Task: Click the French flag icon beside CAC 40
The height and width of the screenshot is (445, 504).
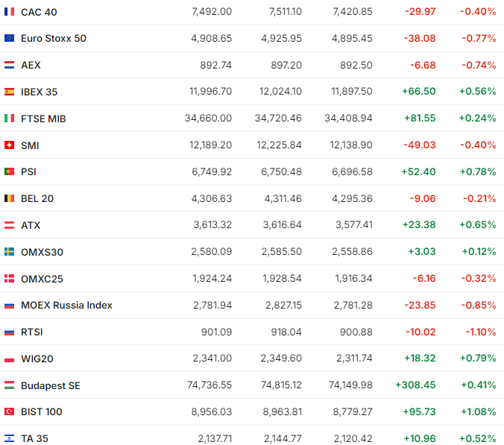Action: coord(10,12)
